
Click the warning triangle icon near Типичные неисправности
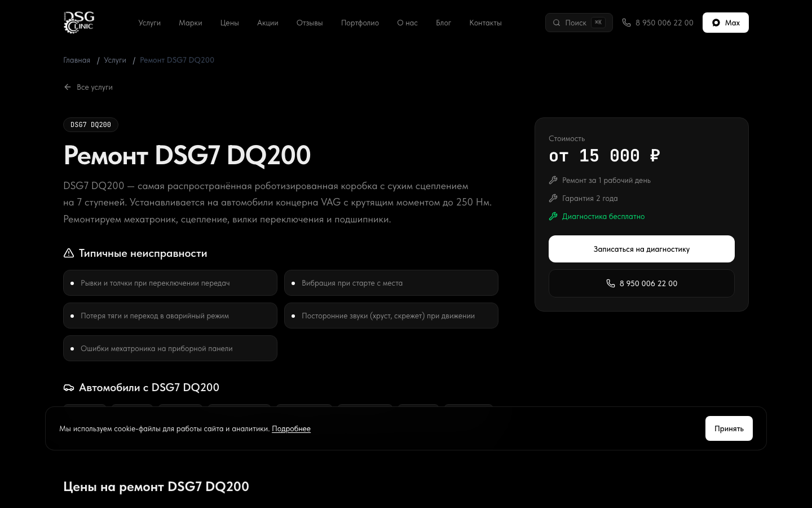(x=69, y=253)
